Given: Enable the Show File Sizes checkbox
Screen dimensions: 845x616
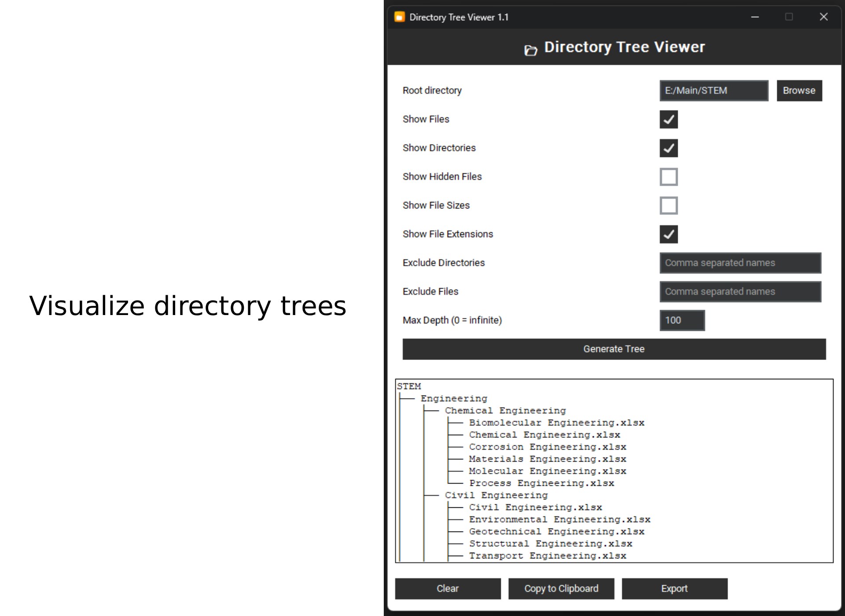Looking at the screenshot, I should (668, 205).
